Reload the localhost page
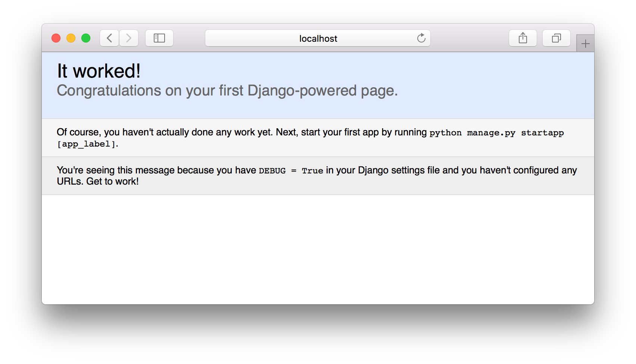 (x=421, y=38)
